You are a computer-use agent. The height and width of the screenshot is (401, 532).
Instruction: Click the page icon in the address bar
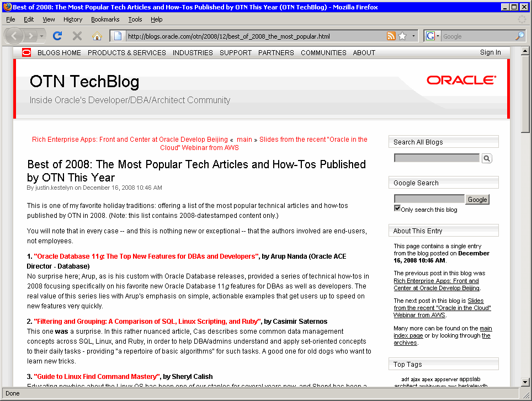click(118, 36)
